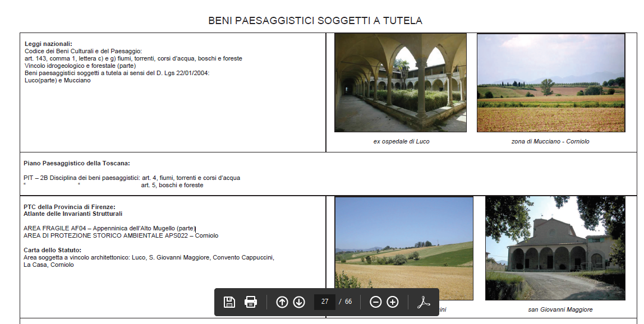Image resolution: width=644 pixels, height=324 pixels.
Task: Click the ex ospedale di Luco cloister photo
Action: pyautogui.click(x=400, y=82)
